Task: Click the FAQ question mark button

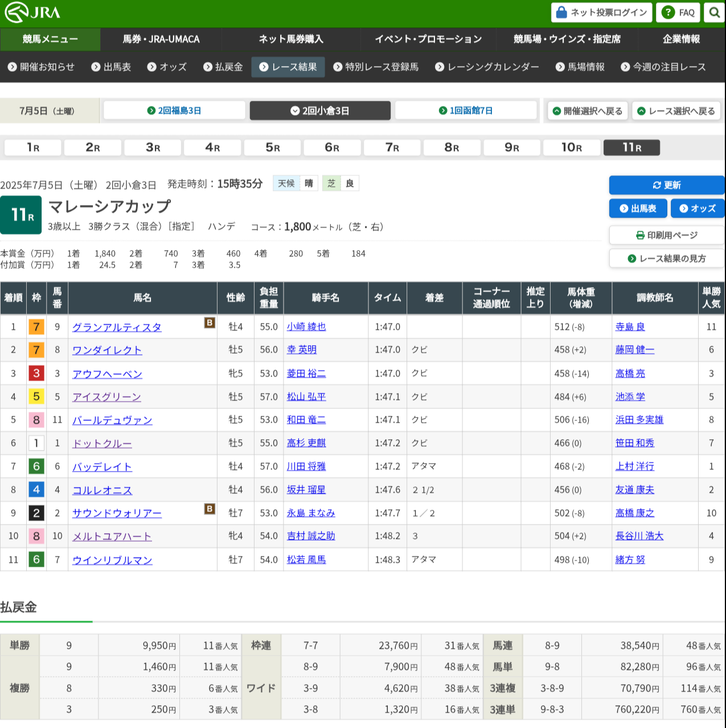Action: point(678,13)
